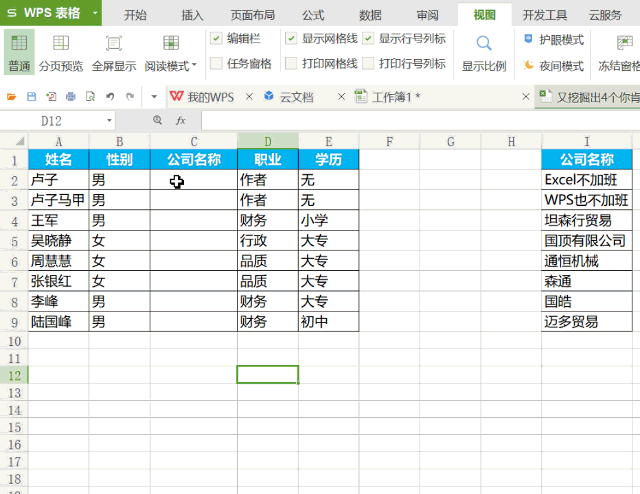Select the cell containing 国顶有限公司

[587, 241]
